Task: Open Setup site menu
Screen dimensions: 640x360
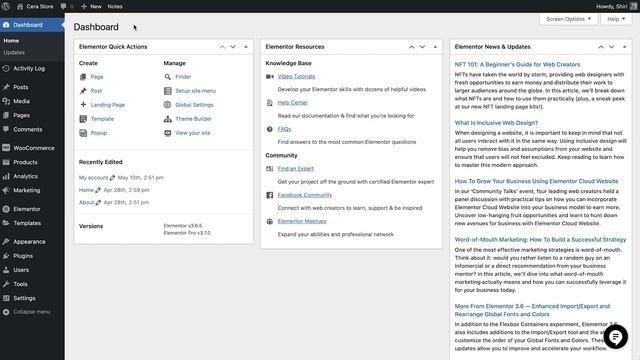Action: [196, 91]
